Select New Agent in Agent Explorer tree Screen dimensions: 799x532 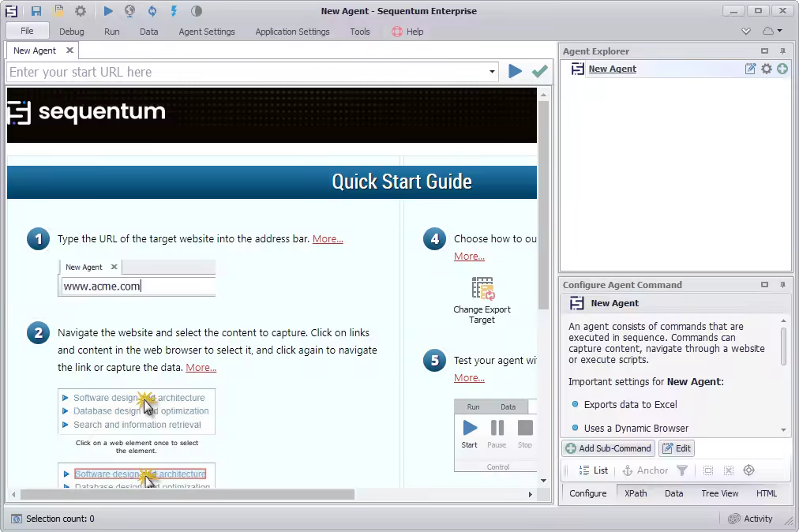click(612, 69)
